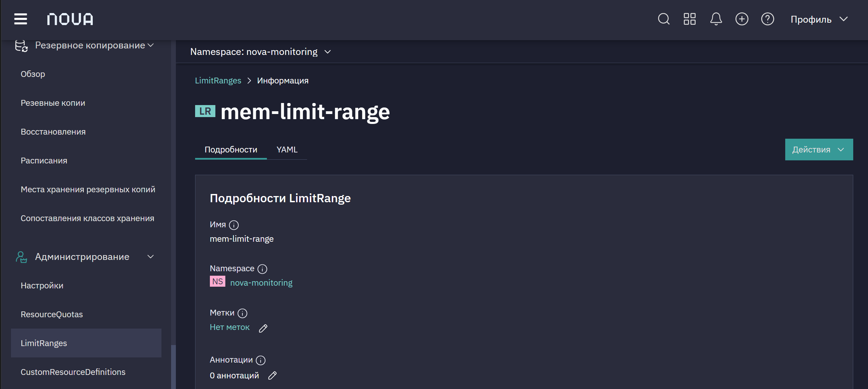
Task: Click the Информация breadcrumb text
Action: pos(283,81)
